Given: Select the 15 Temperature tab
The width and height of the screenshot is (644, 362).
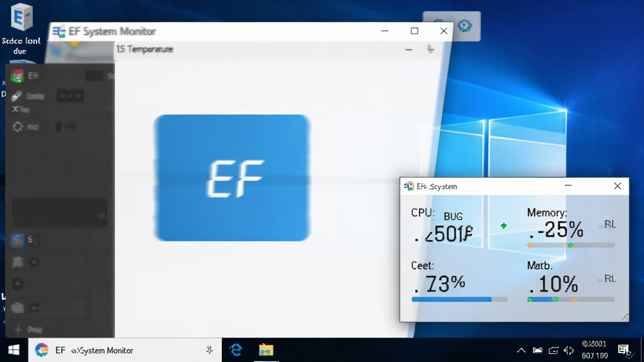Looking at the screenshot, I should pos(145,49).
